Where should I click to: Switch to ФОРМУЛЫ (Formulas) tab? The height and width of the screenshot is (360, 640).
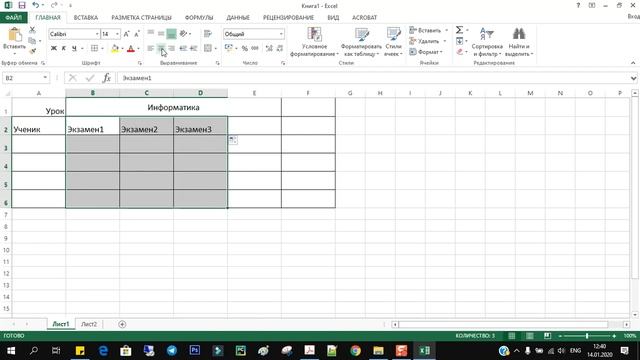tap(199, 18)
